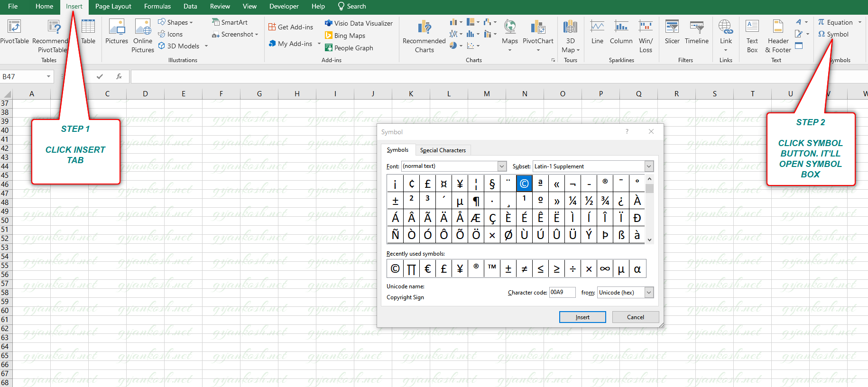Open the People Graph add-in

(x=349, y=48)
